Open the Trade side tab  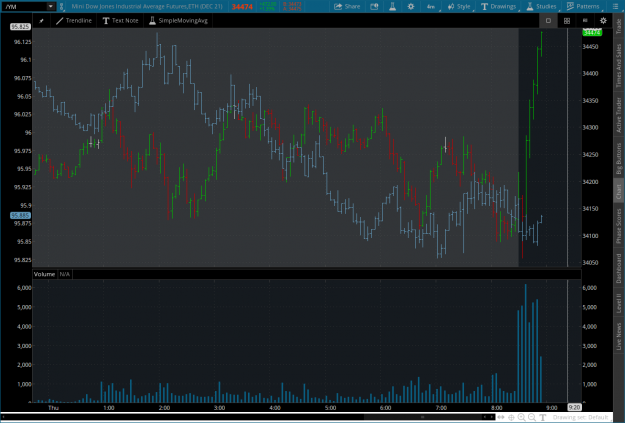coord(619,26)
